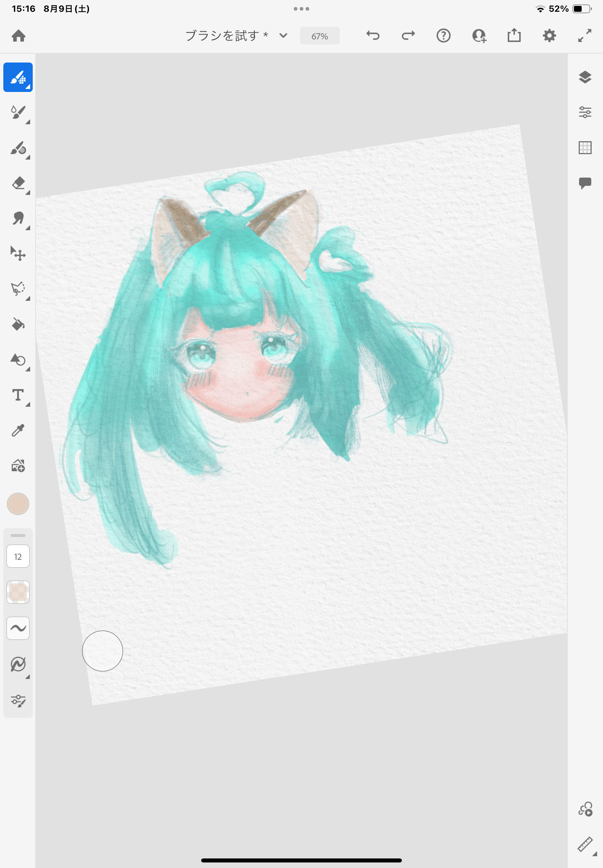The image size is (603, 868).
Task: Select the Move and Transform tool
Action: click(18, 253)
